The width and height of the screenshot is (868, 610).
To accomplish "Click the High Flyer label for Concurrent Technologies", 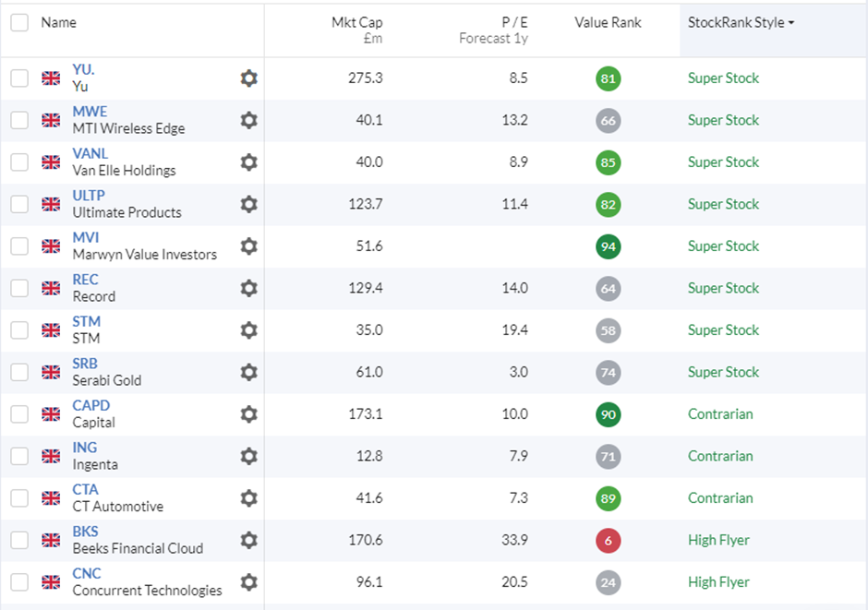I will [x=718, y=582].
